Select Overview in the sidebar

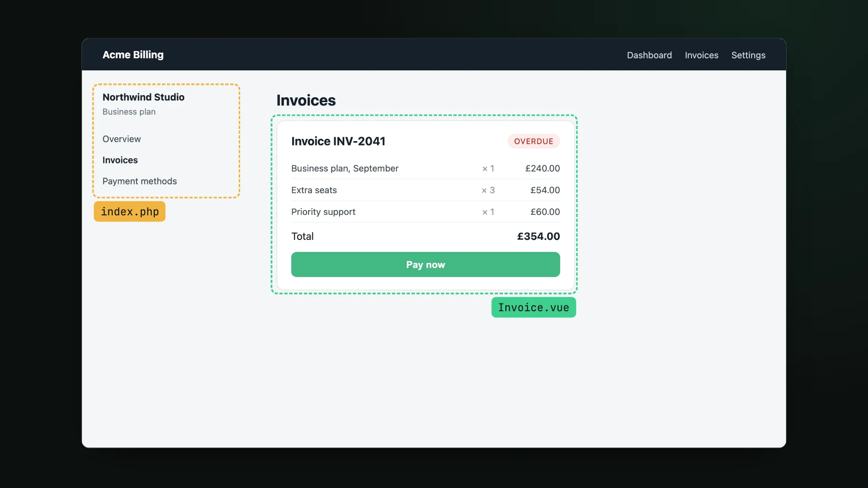click(x=122, y=139)
